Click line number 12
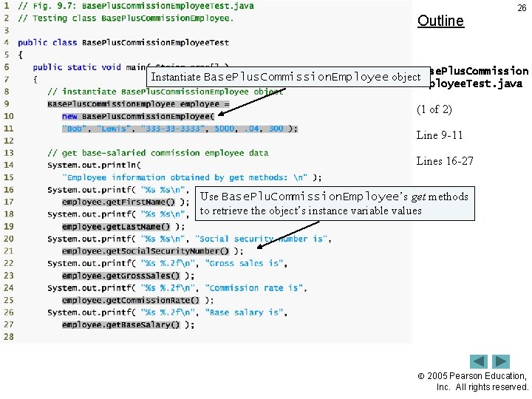The image size is (532, 399). [x=9, y=141]
